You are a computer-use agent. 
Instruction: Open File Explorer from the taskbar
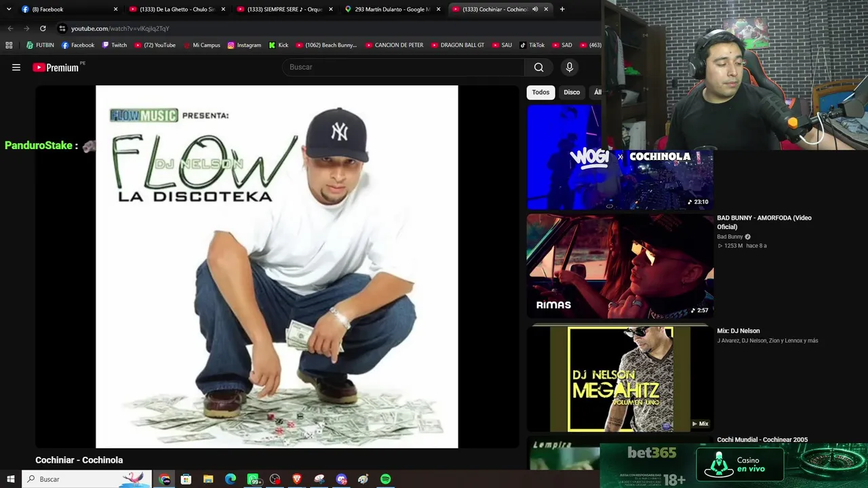tap(208, 479)
